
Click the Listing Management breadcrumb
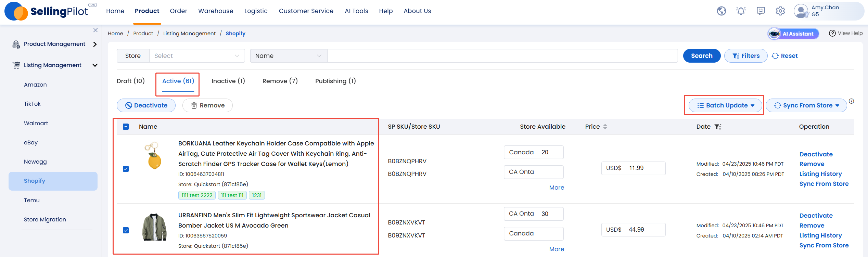(189, 34)
